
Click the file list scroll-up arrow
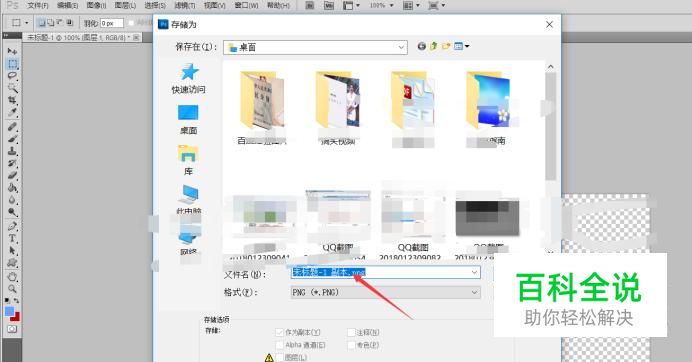coord(550,67)
